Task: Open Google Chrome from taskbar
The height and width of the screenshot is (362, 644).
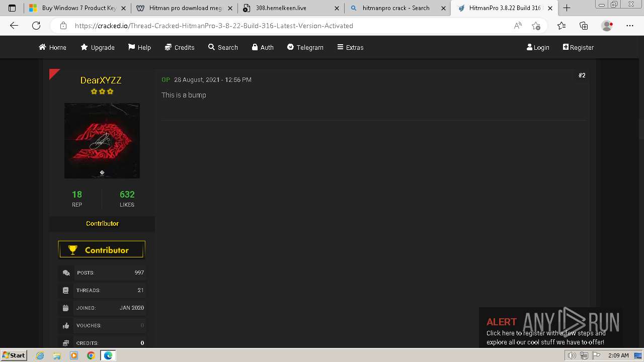Action: [91, 355]
